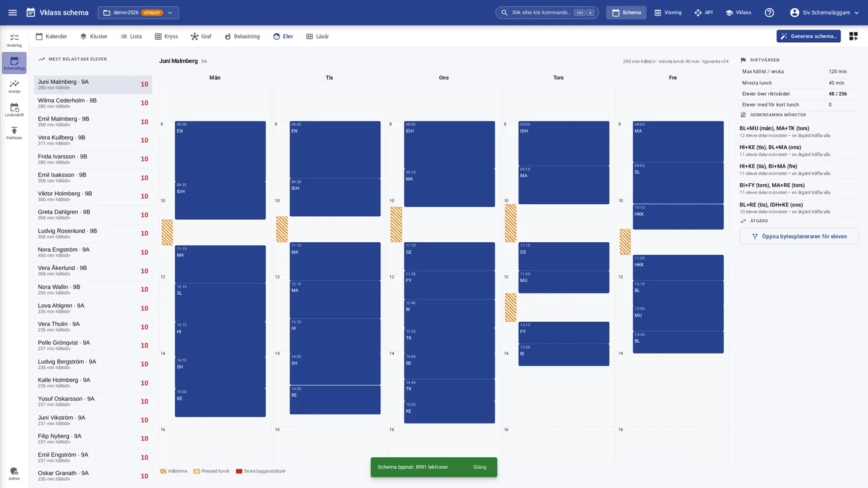Click Monday 08:00 EN lesson block

click(x=220, y=151)
